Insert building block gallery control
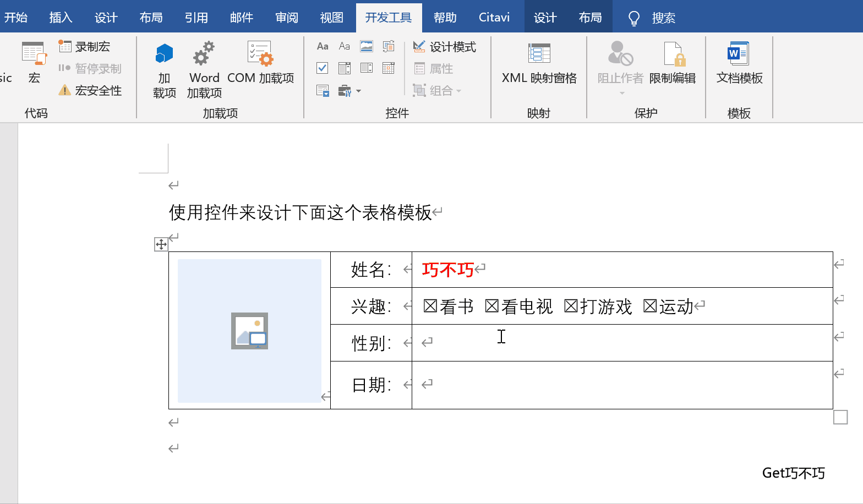 tap(389, 47)
